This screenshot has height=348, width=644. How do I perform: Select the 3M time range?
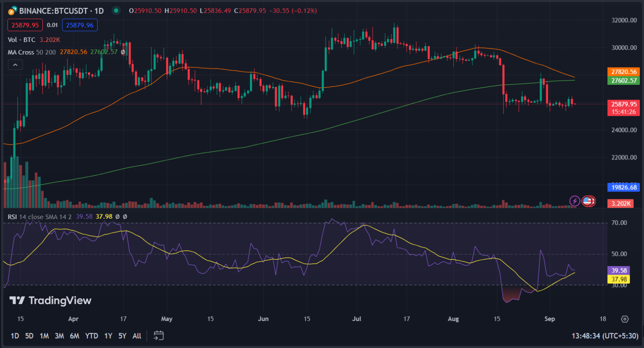[59, 336]
